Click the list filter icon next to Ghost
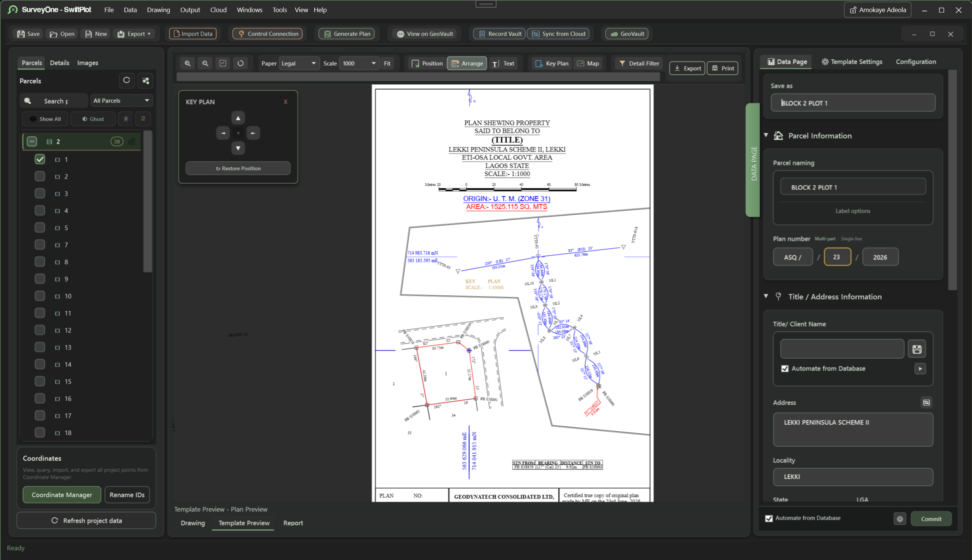Image resolution: width=972 pixels, height=560 pixels. (126, 119)
